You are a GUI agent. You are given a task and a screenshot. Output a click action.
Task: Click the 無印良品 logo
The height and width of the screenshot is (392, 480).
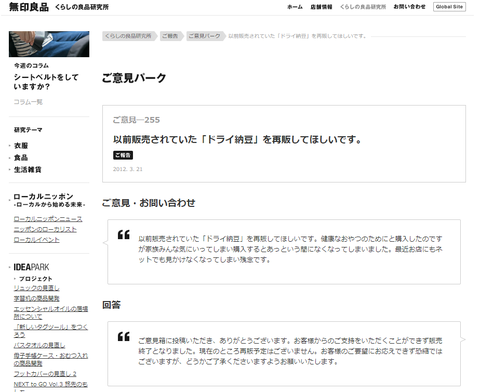coord(29,7)
